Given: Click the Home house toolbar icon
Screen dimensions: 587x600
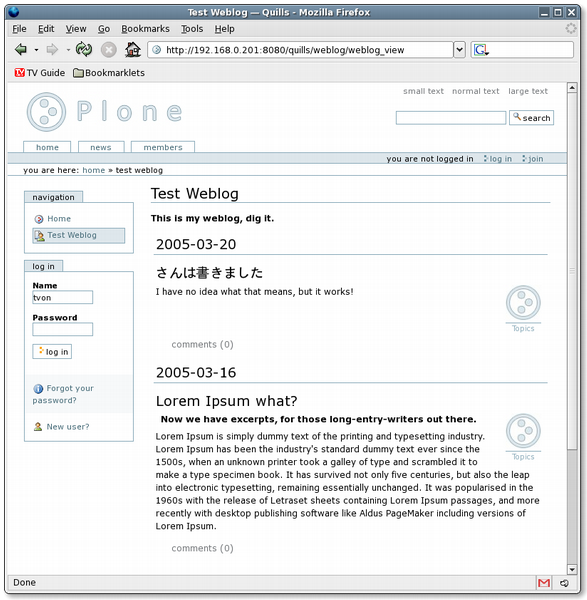Looking at the screenshot, I should pyautogui.click(x=133, y=50).
